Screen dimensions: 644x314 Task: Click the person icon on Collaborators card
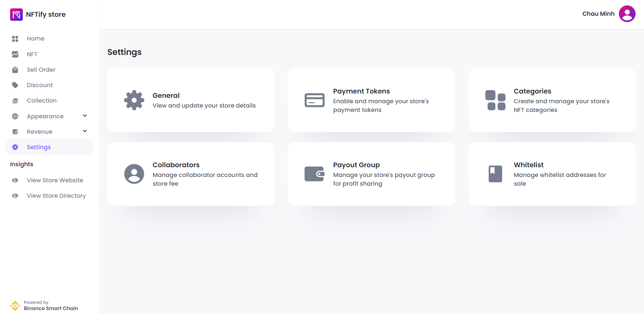pos(134,174)
